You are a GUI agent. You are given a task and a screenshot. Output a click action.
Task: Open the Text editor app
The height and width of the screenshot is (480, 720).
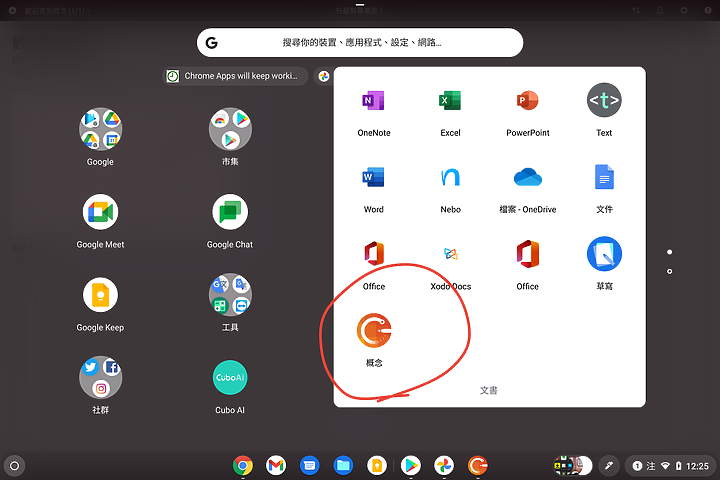pos(604,100)
